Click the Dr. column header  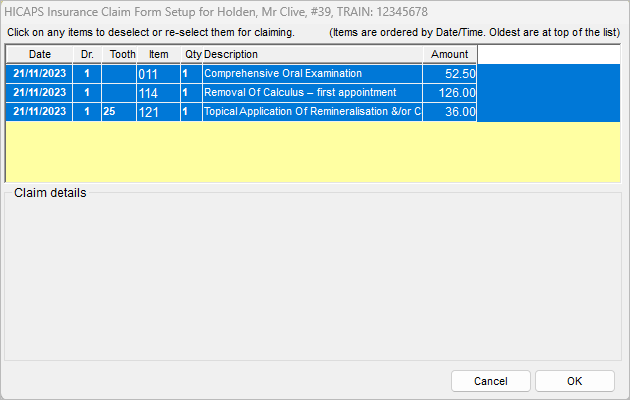click(87, 54)
